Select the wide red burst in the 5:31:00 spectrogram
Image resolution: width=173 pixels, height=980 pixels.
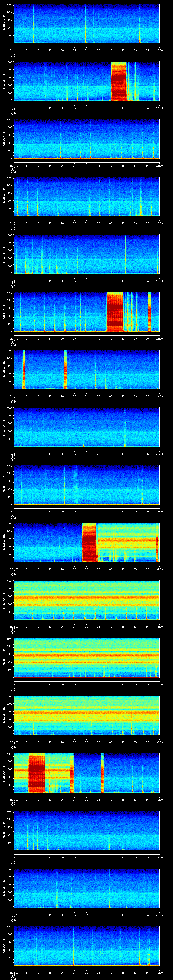[x=89, y=542]
